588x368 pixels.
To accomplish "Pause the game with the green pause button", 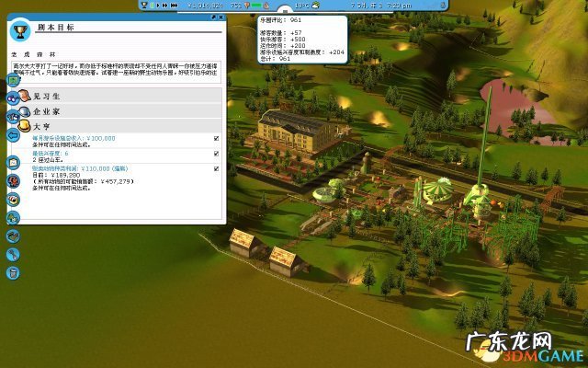I will coord(153,6).
